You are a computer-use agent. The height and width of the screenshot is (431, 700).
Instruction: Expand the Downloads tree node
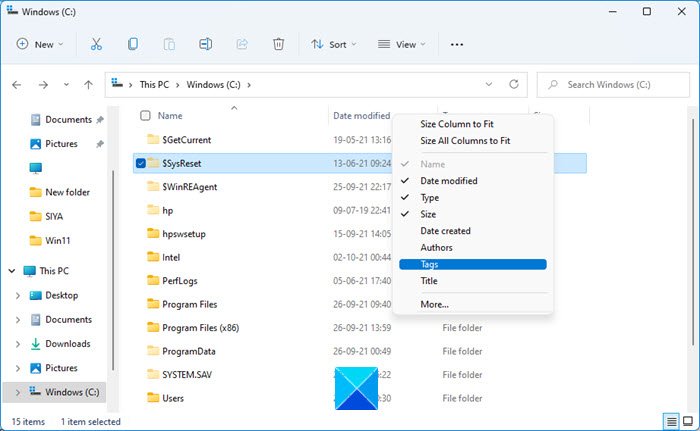[x=18, y=344]
